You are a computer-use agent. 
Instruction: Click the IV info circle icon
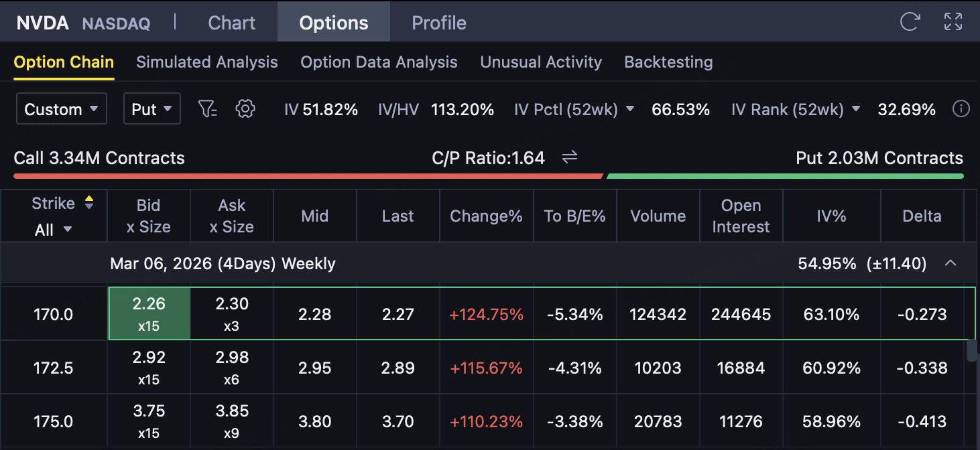[x=961, y=109]
